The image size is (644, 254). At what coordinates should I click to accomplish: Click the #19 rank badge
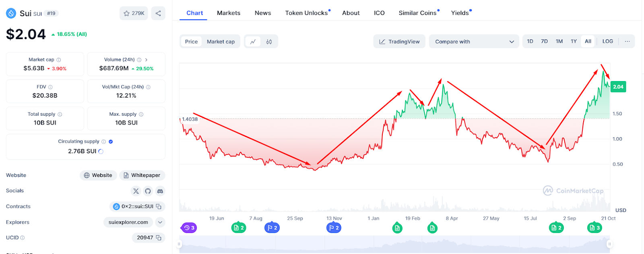point(51,13)
